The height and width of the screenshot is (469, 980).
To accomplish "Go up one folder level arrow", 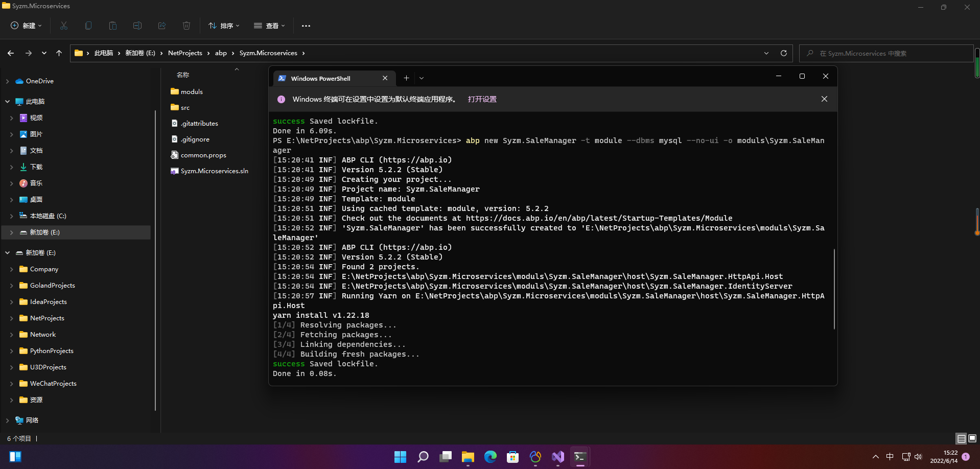I will [x=59, y=53].
